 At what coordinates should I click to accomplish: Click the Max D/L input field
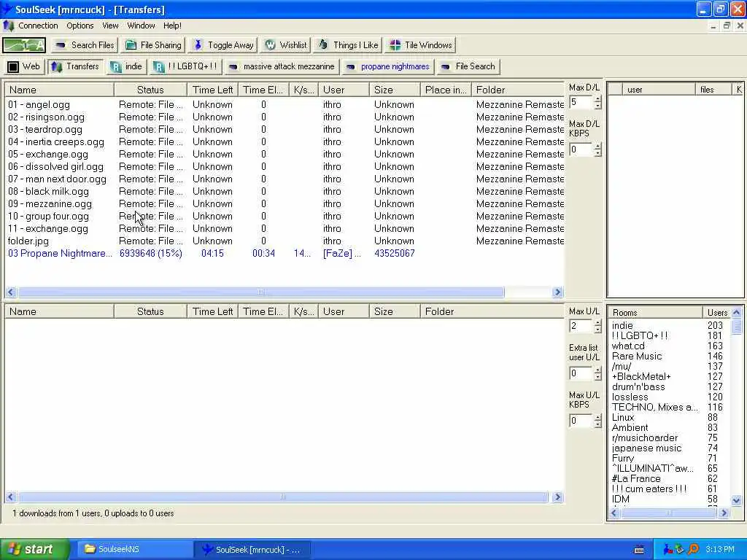(x=581, y=102)
